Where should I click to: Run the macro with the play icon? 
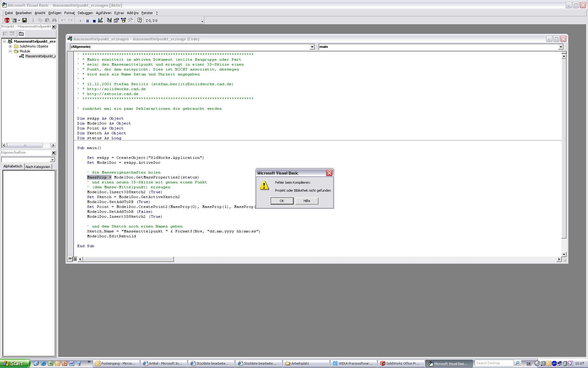point(81,21)
